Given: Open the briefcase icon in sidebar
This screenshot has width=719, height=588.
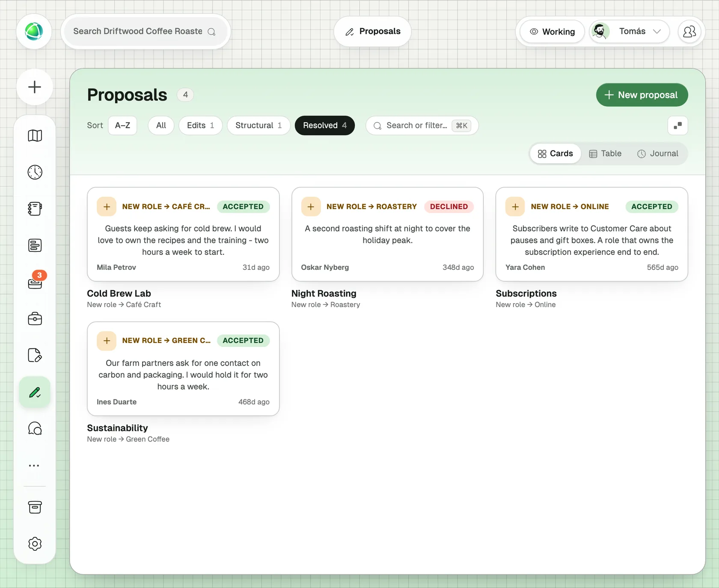Looking at the screenshot, I should point(35,319).
